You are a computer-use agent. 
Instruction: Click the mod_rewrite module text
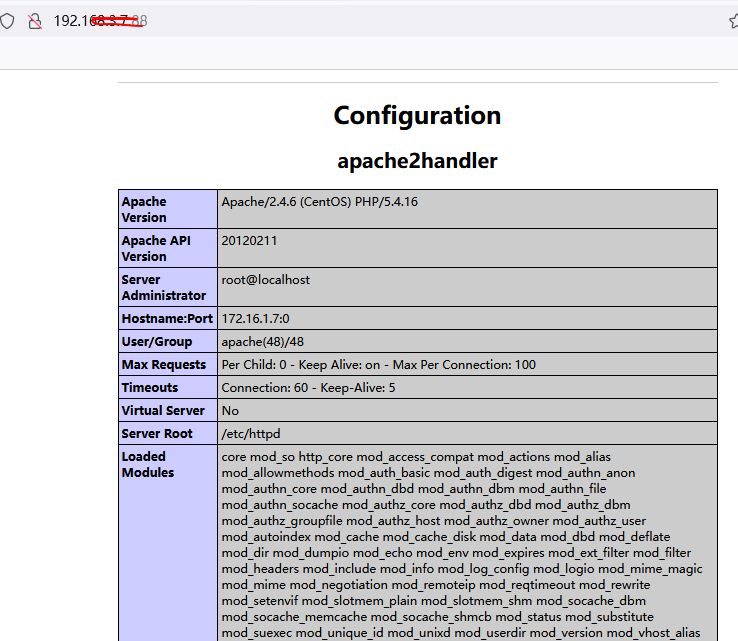pyautogui.click(x=614, y=585)
